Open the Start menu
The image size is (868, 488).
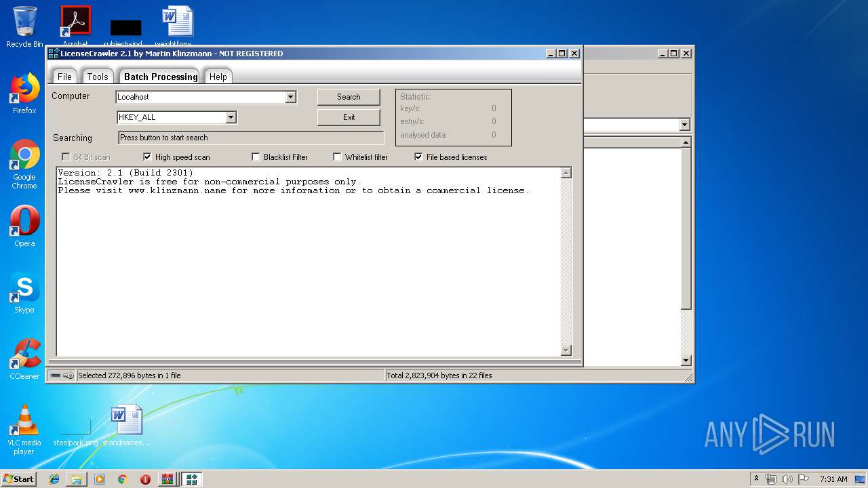tap(19, 479)
